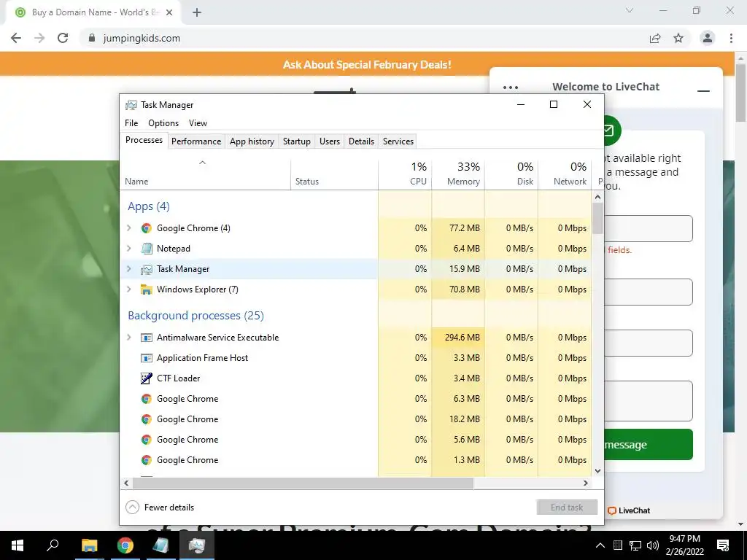
Task: Open the Options menu
Action: 163,123
